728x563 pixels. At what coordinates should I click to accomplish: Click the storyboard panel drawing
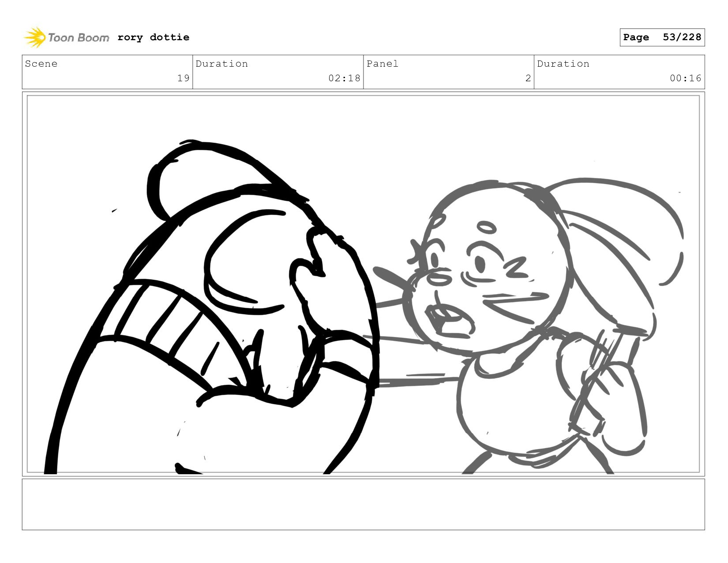364,284
